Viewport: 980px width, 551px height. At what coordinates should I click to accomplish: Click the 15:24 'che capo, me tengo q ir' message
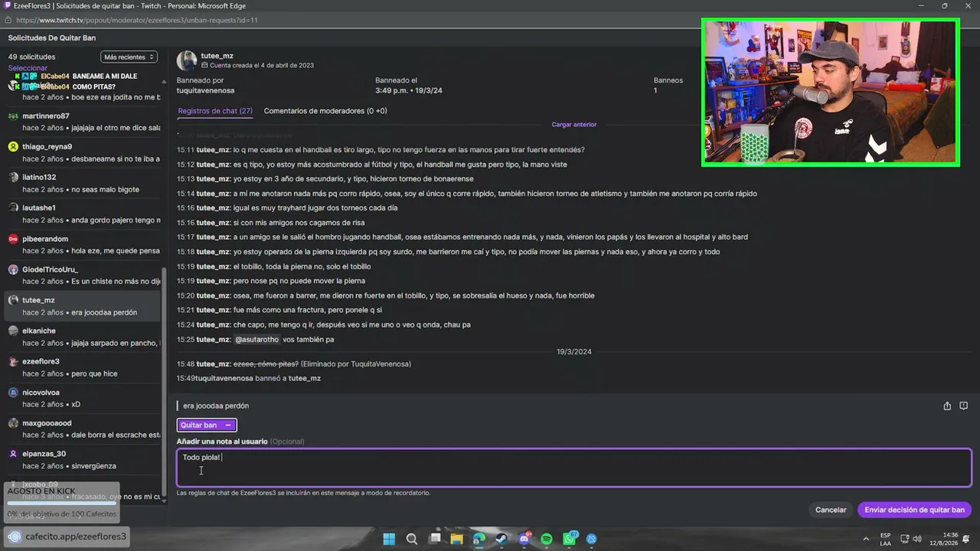[324, 324]
